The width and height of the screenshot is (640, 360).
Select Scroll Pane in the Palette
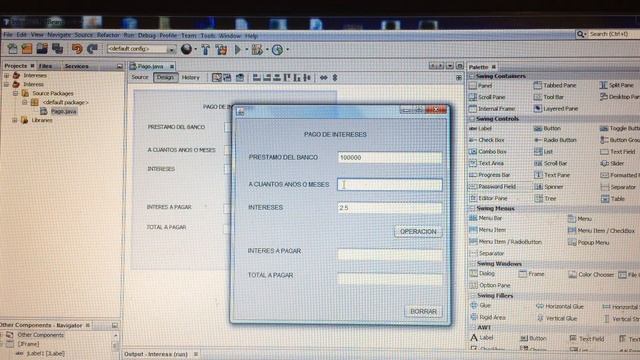tap(487, 97)
